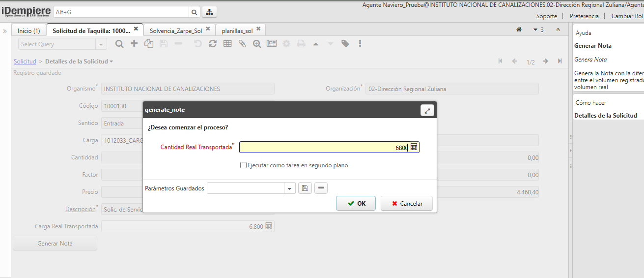Jump to the last record
The image size is (644, 278).
coord(560,62)
